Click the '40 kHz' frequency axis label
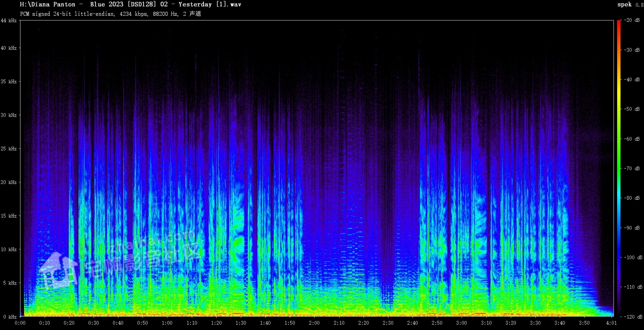Image resolution: width=644 pixels, height=330 pixels. point(9,48)
